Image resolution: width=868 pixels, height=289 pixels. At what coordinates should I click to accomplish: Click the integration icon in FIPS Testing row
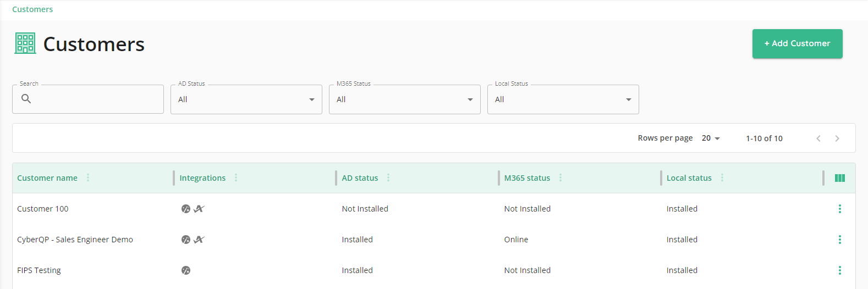tap(186, 270)
